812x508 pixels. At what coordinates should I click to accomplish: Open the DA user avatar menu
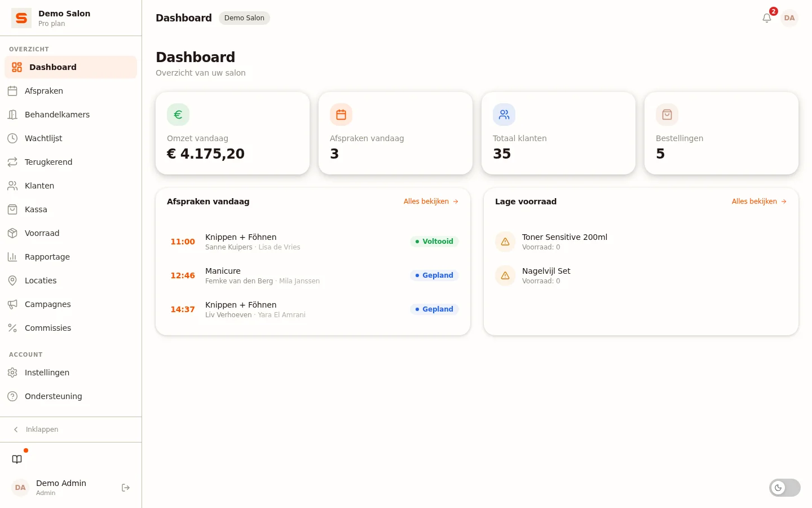[789, 18]
